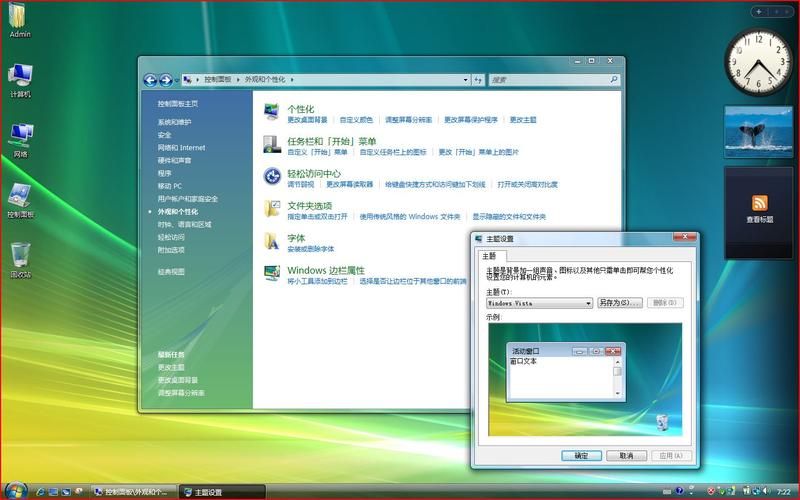Click the 确定 button
The height and width of the screenshot is (500, 800).
tap(581, 455)
